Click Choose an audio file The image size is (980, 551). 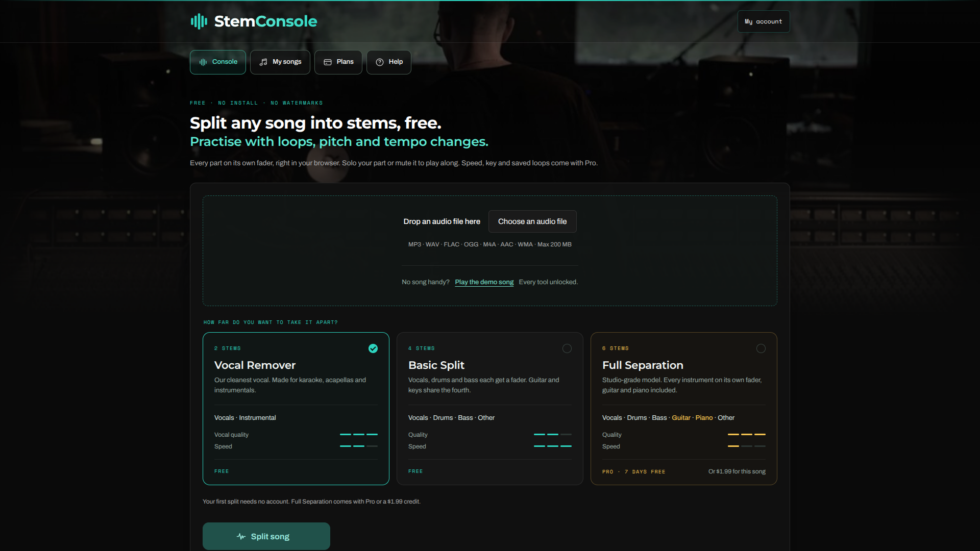pyautogui.click(x=532, y=221)
